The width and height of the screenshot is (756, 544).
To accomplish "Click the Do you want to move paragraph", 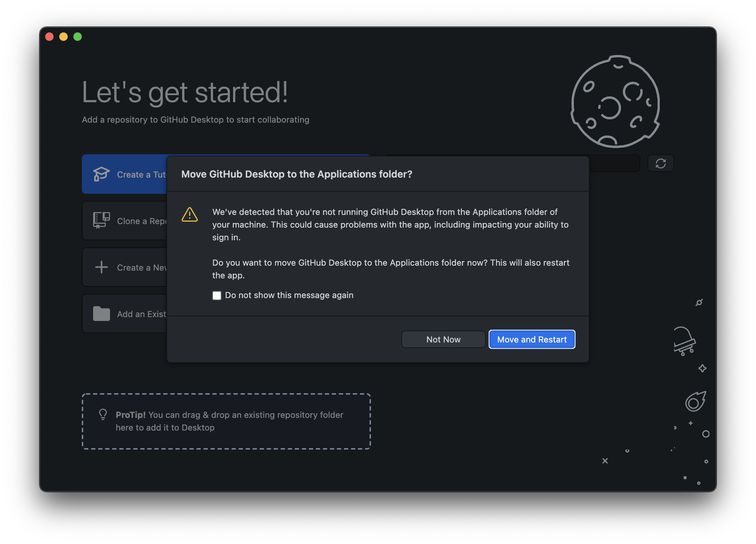I will pyautogui.click(x=391, y=269).
